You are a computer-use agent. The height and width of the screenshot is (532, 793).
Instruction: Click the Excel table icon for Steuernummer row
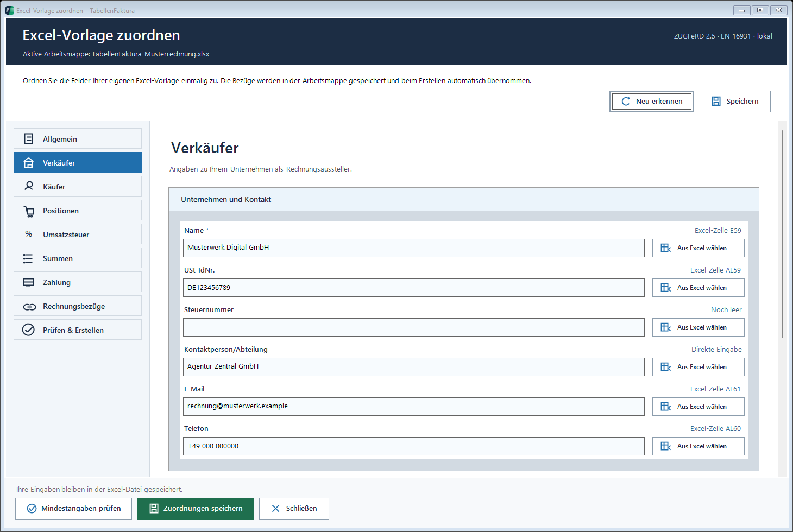pyautogui.click(x=666, y=327)
